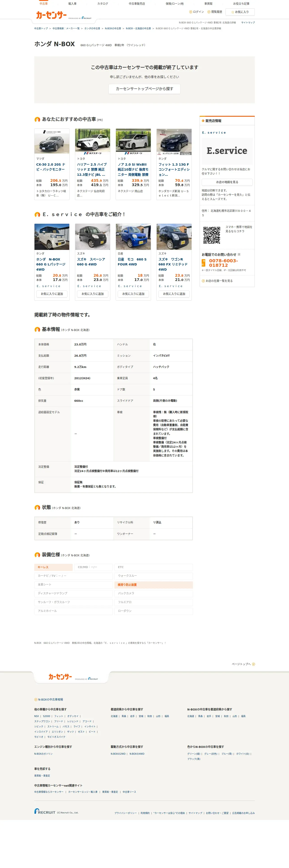This screenshot has width=289, height=868.
Task: Open 広告掲載のお申し込み link
Action: pyautogui.click(x=243, y=813)
